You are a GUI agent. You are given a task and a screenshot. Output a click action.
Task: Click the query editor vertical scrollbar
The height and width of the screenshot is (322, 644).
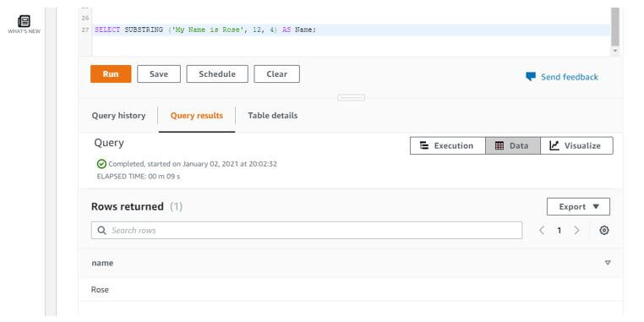point(614,26)
